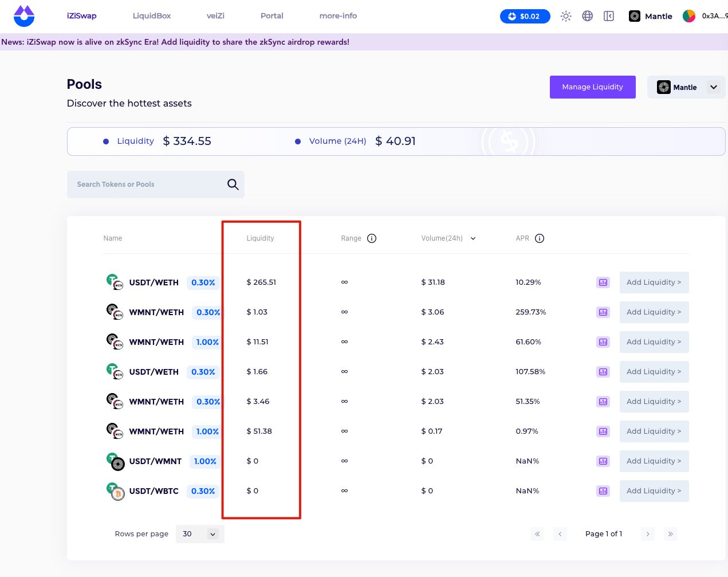Image resolution: width=728 pixels, height=577 pixels.
Task: Select the 259.73% APR value
Action: (531, 312)
